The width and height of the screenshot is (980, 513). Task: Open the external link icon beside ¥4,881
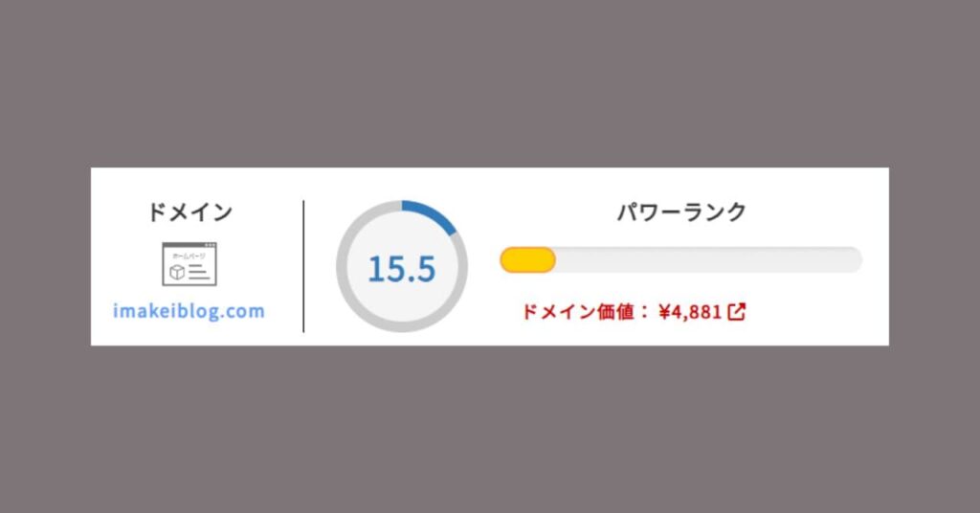[x=737, y=312]
